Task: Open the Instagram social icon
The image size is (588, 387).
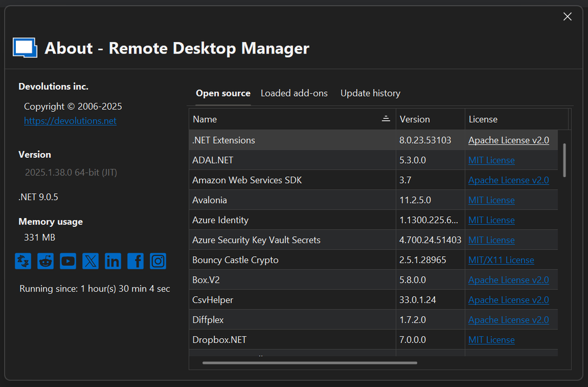Action: coord(158,261)
